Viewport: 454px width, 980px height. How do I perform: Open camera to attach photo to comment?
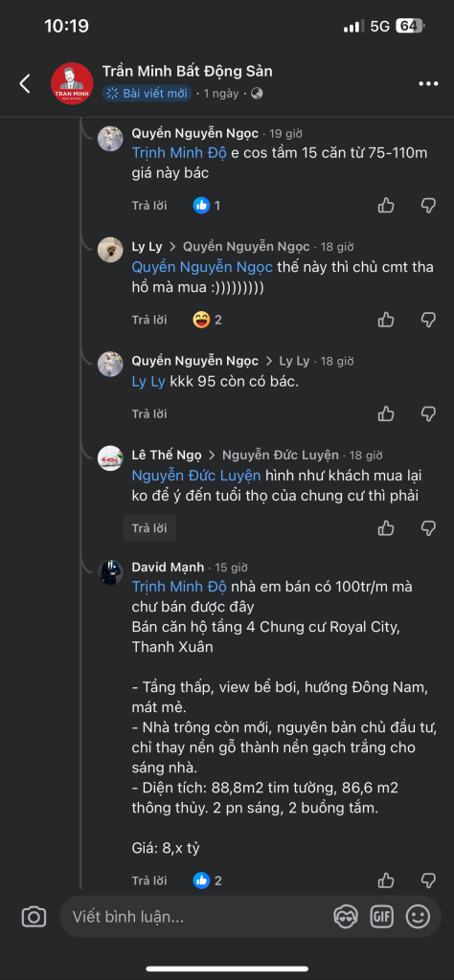(34, 917)
